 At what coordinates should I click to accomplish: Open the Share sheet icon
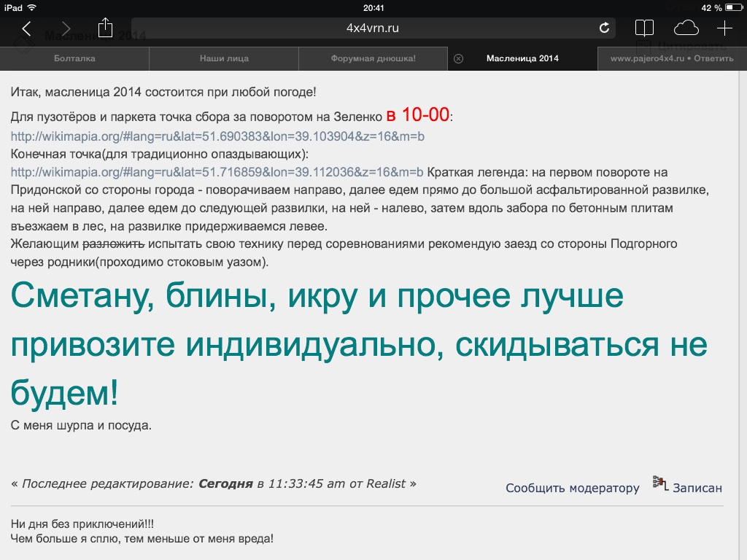(x=106, y=28)
